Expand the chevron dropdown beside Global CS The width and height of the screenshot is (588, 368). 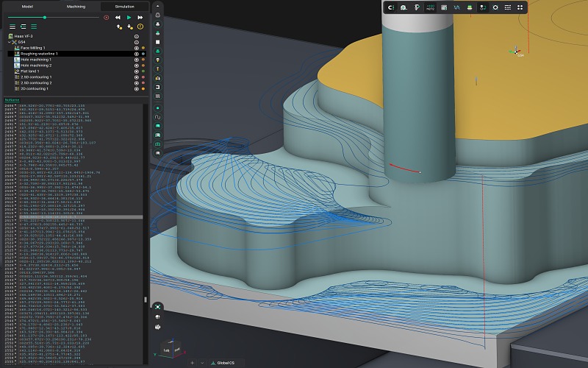tap(202, 363)
